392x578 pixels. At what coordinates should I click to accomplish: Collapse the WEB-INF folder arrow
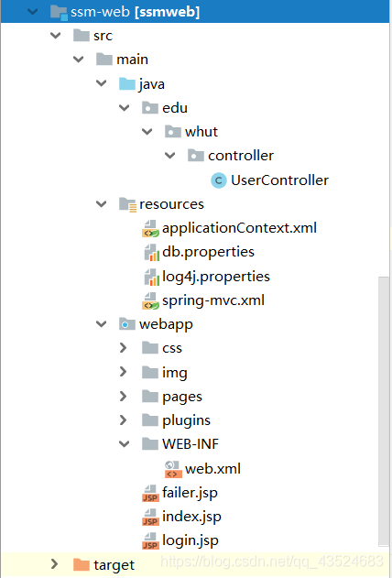tap(125, 444)
